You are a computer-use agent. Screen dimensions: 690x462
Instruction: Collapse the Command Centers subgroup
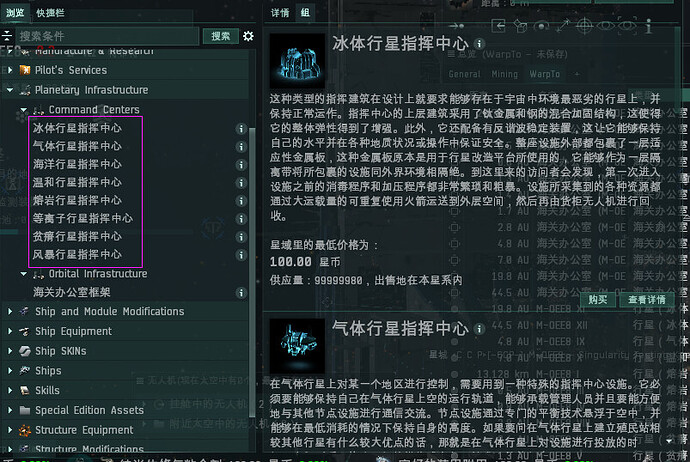pyautogui.click(x=23, y=110)
